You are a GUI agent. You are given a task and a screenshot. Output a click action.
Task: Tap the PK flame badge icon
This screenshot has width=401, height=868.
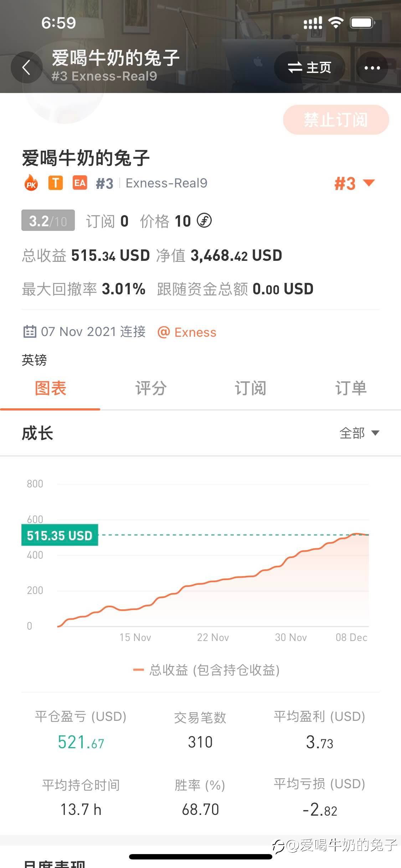tap(31, 184)
